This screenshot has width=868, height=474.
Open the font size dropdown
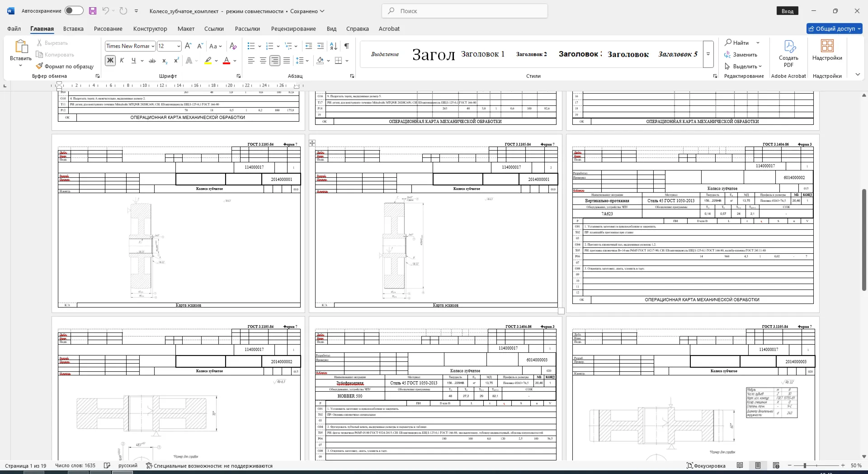point(179,46)
